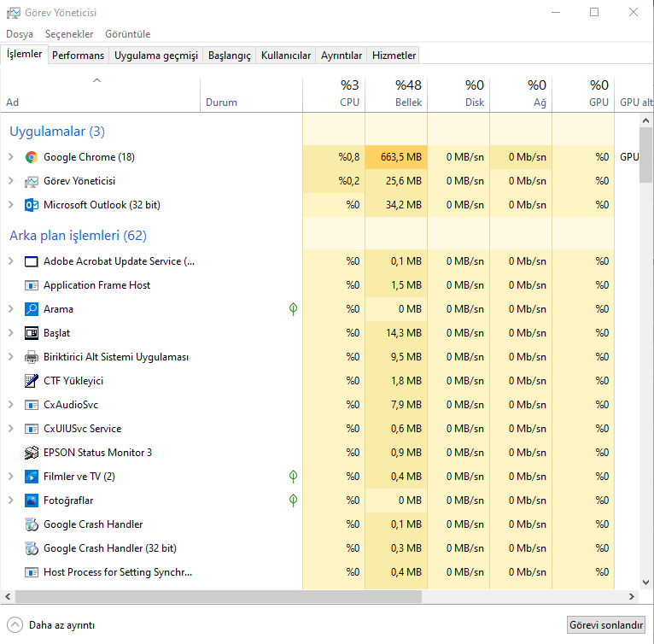
Task: Switch to the Kullanıcılar tab
Action: 286,56
